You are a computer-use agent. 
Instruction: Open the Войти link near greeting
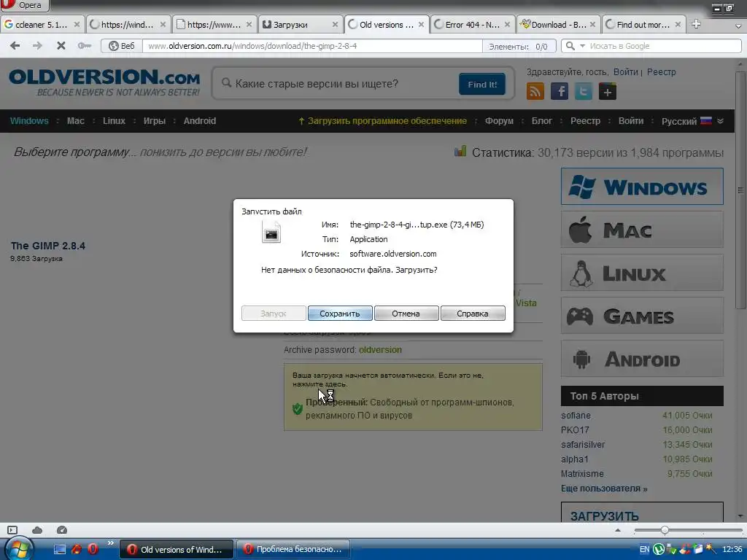625,72
